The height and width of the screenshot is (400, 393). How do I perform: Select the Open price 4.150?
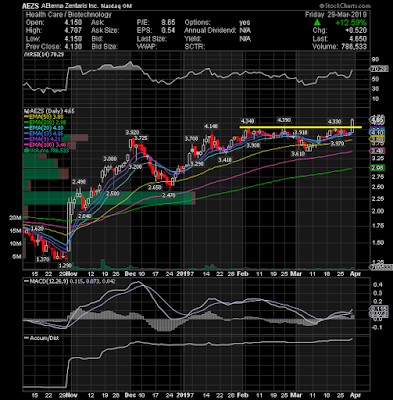(x=72, y=23)
